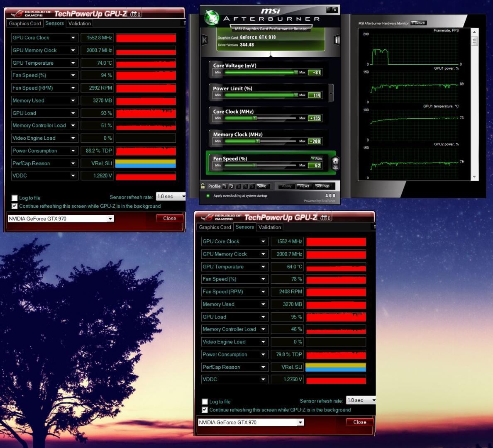Open sensor refresh rate combo in top-left GPU-Z
This screenshot has width=493, height=448.
pos(171,197)
